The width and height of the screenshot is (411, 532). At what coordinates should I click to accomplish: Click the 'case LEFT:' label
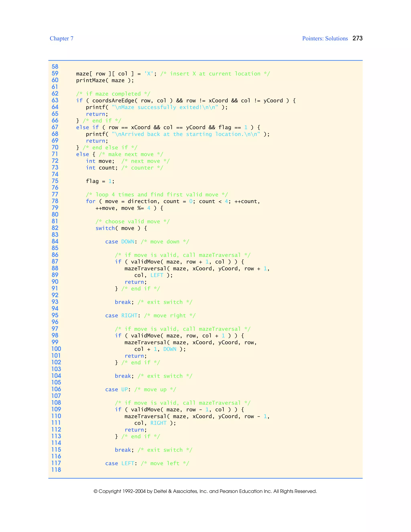coord(121,463)
